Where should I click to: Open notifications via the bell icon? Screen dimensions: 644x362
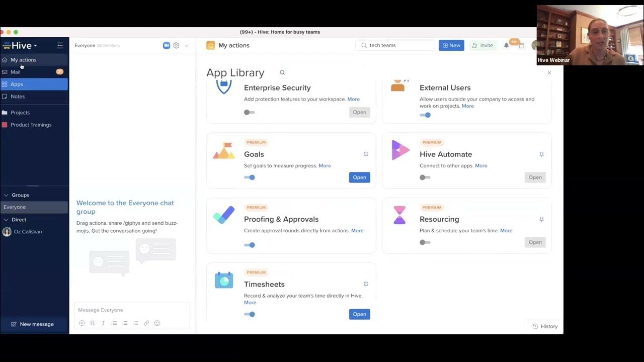[506, 45]
